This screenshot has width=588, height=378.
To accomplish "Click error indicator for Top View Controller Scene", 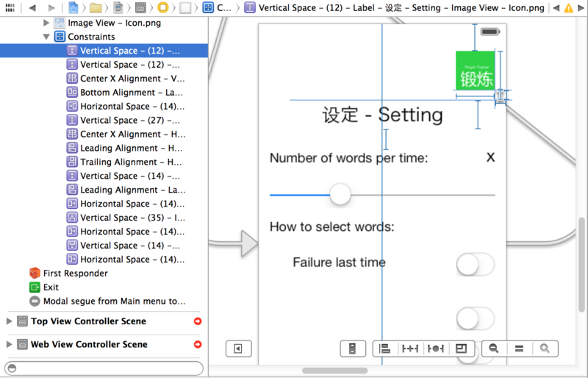I will 198,321.
